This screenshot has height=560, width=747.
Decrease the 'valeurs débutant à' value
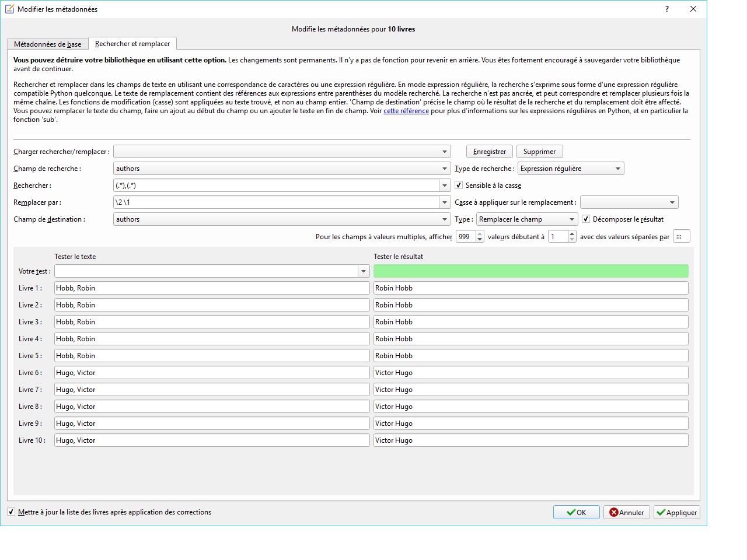pos(572,239)
